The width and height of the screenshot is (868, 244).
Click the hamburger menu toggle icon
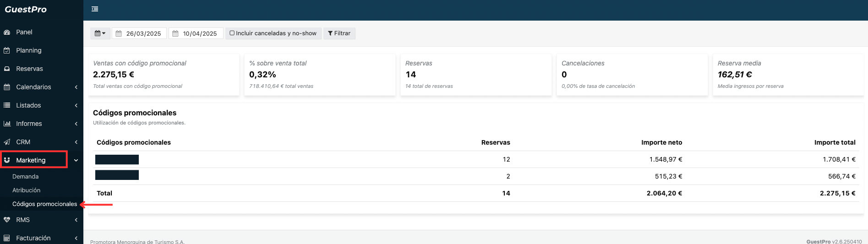point(95,9)
